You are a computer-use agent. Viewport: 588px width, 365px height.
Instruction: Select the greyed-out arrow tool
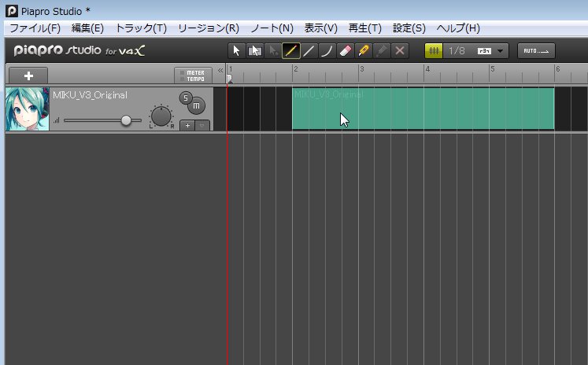click(273, 51)
